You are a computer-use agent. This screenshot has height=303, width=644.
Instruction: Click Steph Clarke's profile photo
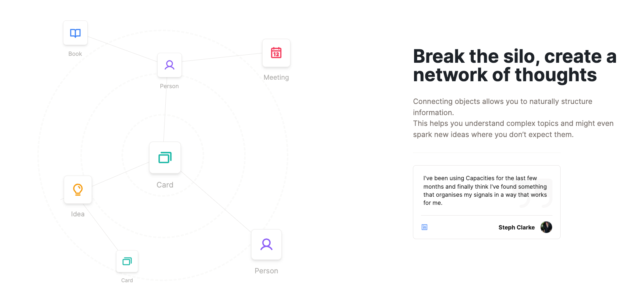click(546, 227)
